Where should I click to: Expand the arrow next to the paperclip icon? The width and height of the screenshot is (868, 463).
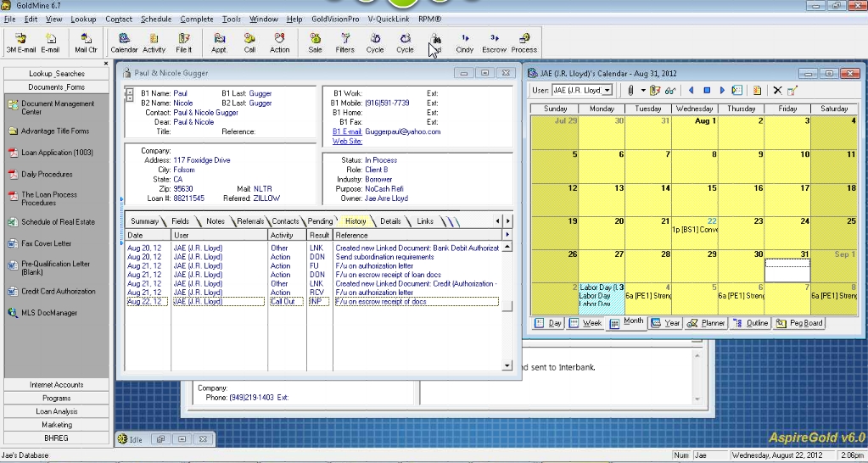coord(642,90)
